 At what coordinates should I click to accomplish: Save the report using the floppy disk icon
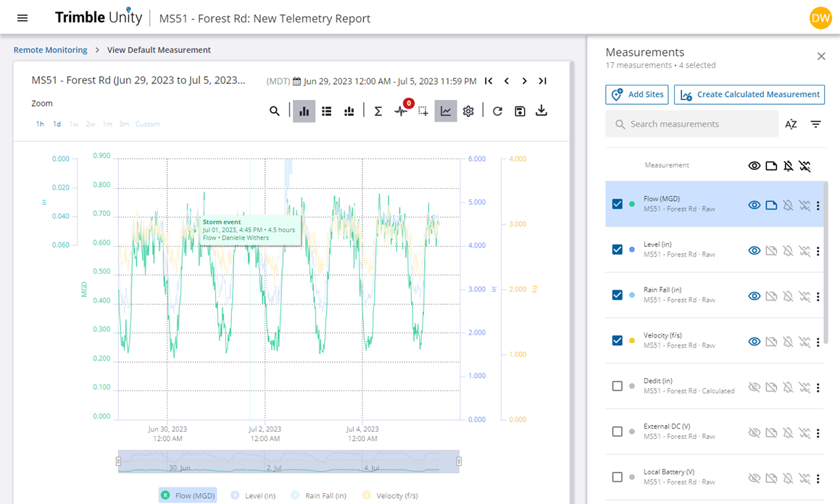pyautogui.click(x=520, y=111)
